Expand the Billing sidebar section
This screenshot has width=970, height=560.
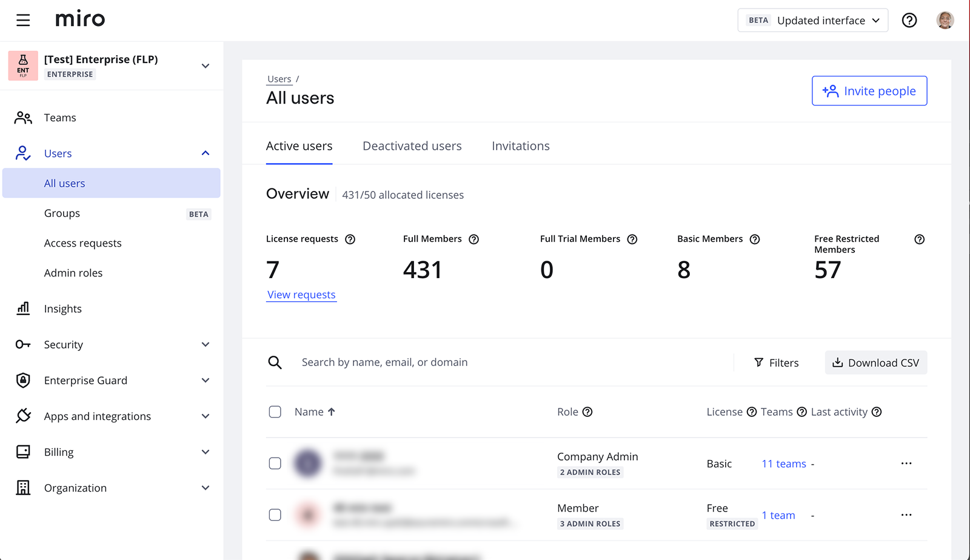coord(206,452)
